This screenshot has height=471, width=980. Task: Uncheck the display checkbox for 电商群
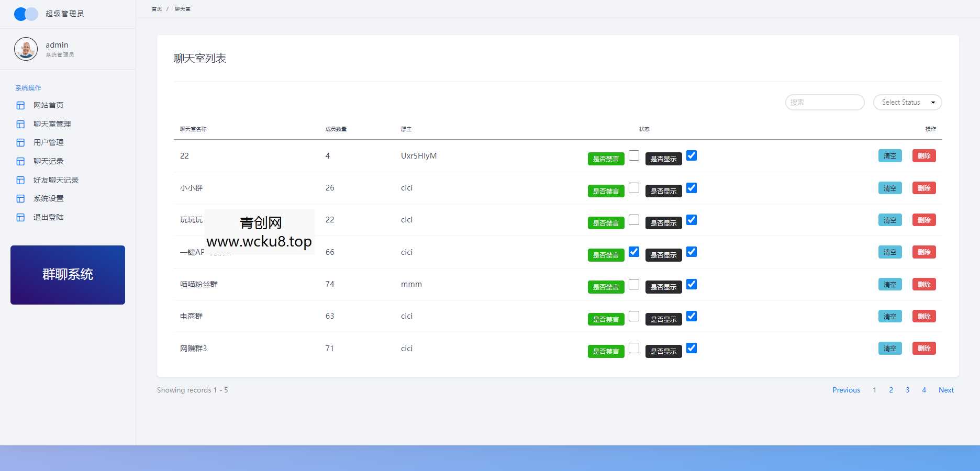point(692,316)
